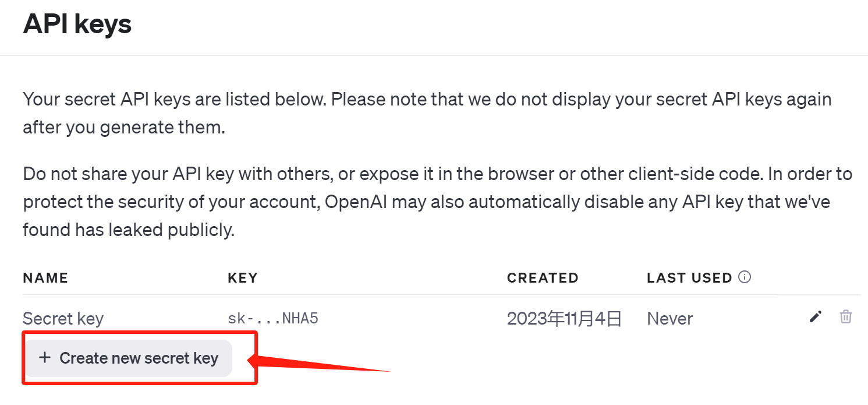The width and height of the screenshot is (868, 405).
Task: Click the pencil edit icon for Secret key
Action: pos(816,316)
